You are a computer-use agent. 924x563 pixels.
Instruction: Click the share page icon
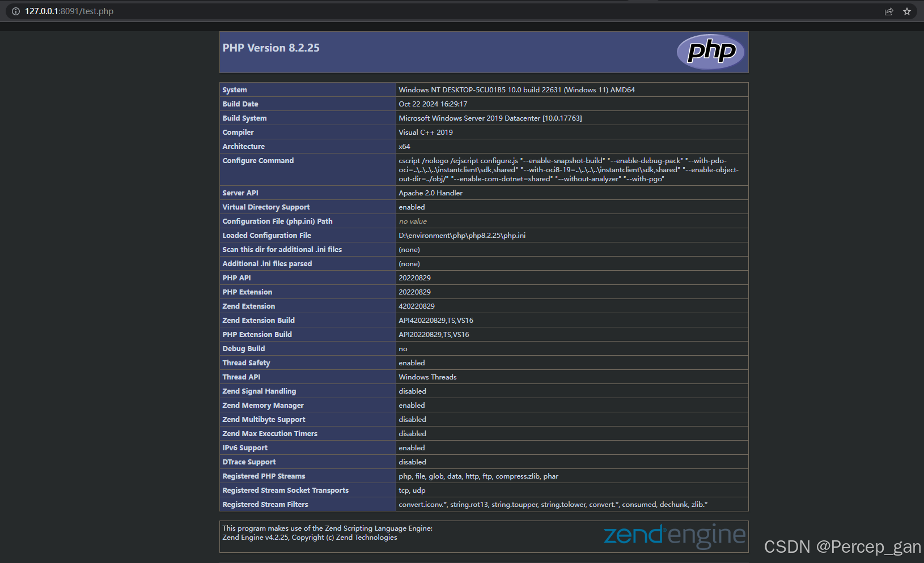889,11
